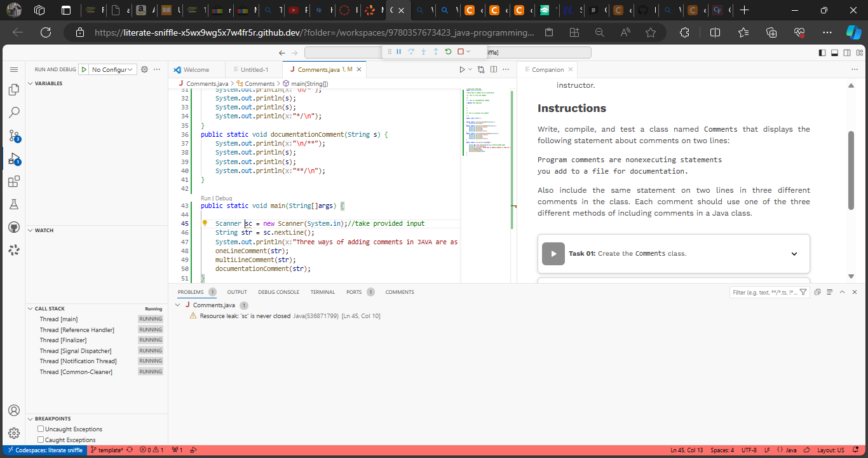Screen dimensions: 868x458
Task: Click Codespaces: literate sniffle in status bar
Action: [x=44, y=449]
